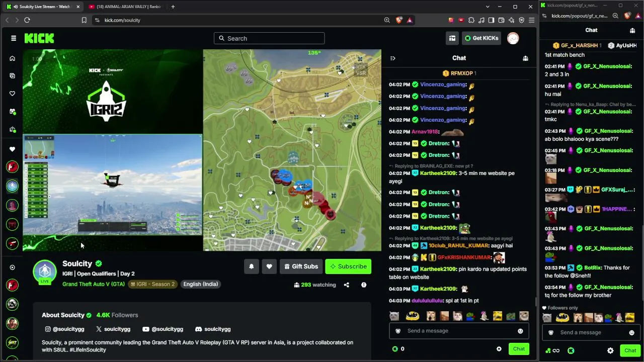The image size is (644, 362).
Task: Click the KICKs balance icon below main chat
Action: point(395,349)
